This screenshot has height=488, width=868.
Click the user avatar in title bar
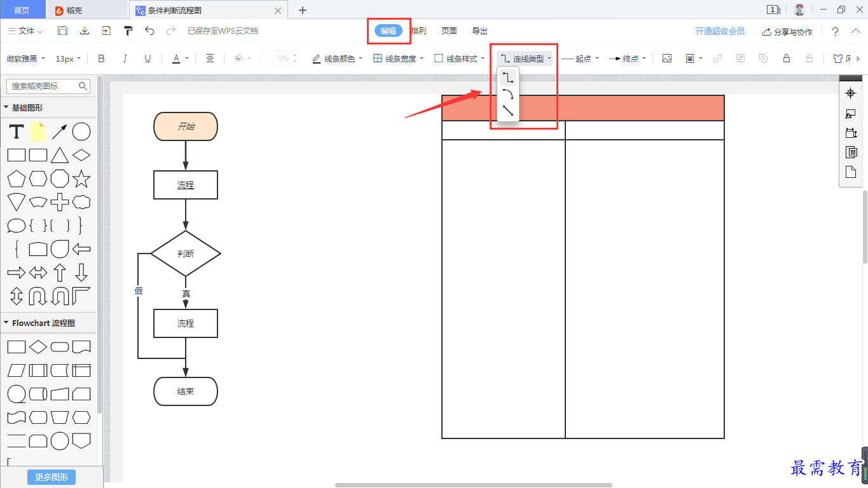click(799, 10)
